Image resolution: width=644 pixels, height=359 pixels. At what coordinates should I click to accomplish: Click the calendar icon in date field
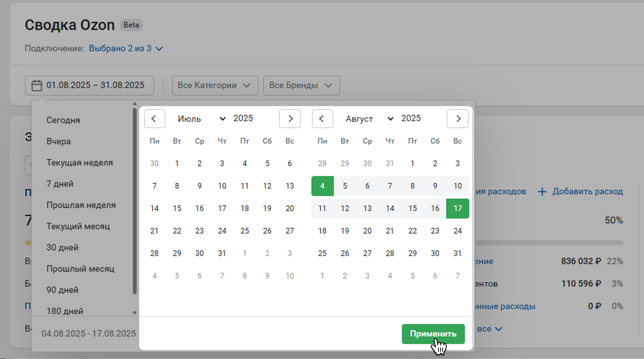click(x=37, y=86)
